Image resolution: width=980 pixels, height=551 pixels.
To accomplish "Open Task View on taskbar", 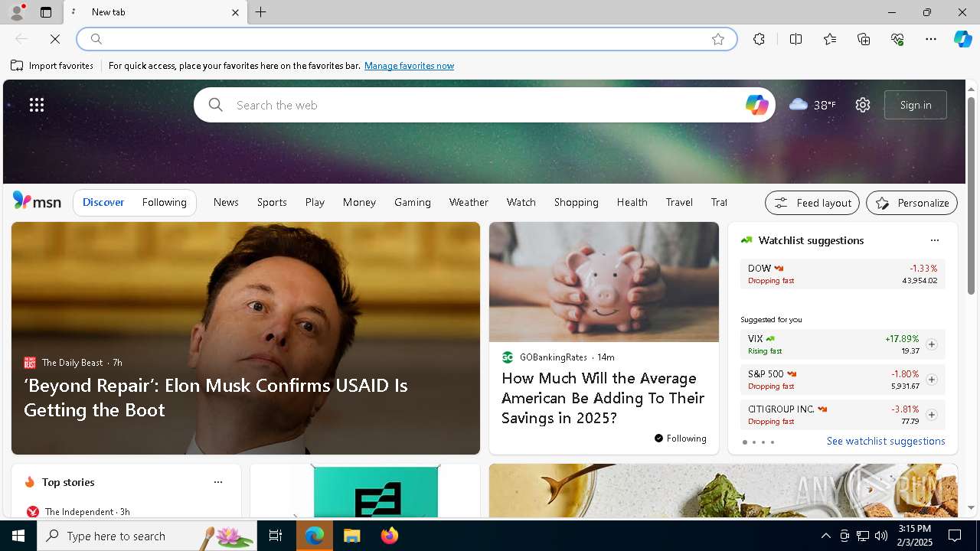I will point(276,536).
